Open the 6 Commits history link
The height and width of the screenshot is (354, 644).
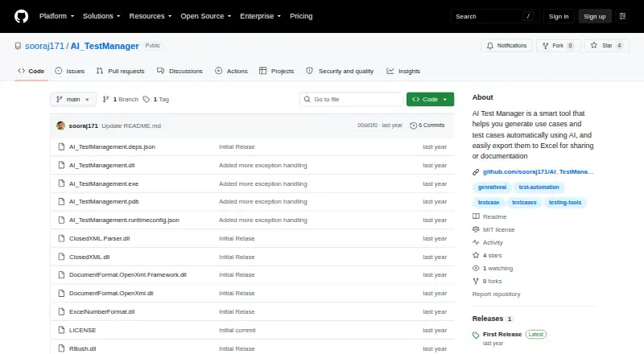click(x=427, y=126)
